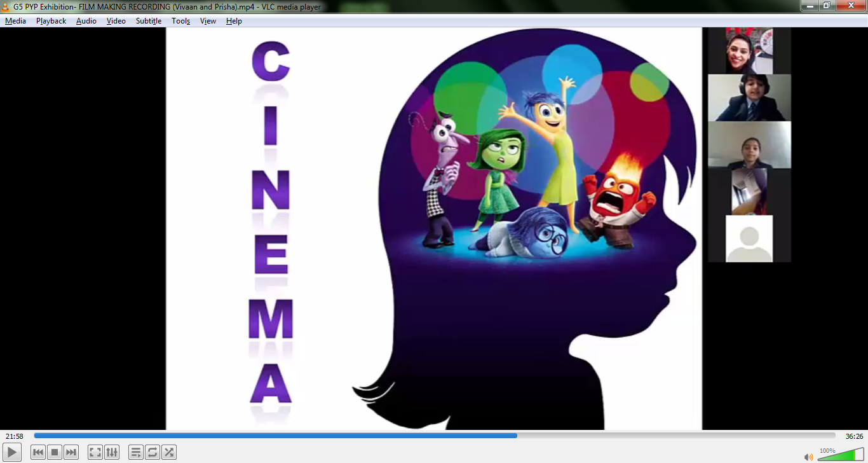The image size is (868, 463).
Task: Toggle random shuffle playback
Action: (169, 452)
